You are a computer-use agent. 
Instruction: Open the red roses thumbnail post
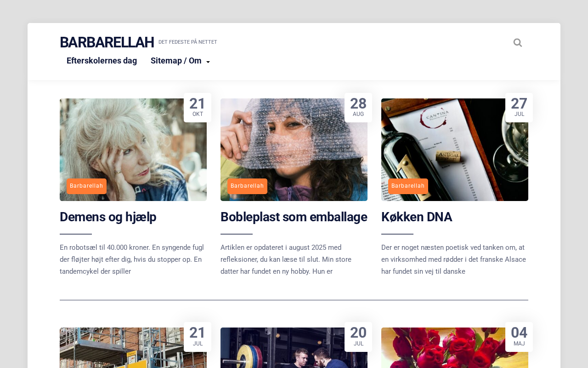[x=455, y=348]
